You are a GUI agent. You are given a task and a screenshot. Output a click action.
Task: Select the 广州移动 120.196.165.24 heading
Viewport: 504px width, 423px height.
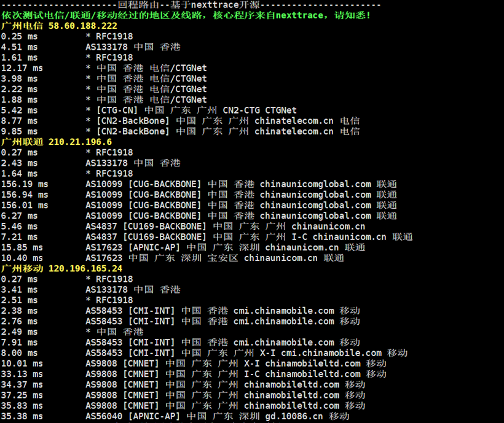click(61, 268)
